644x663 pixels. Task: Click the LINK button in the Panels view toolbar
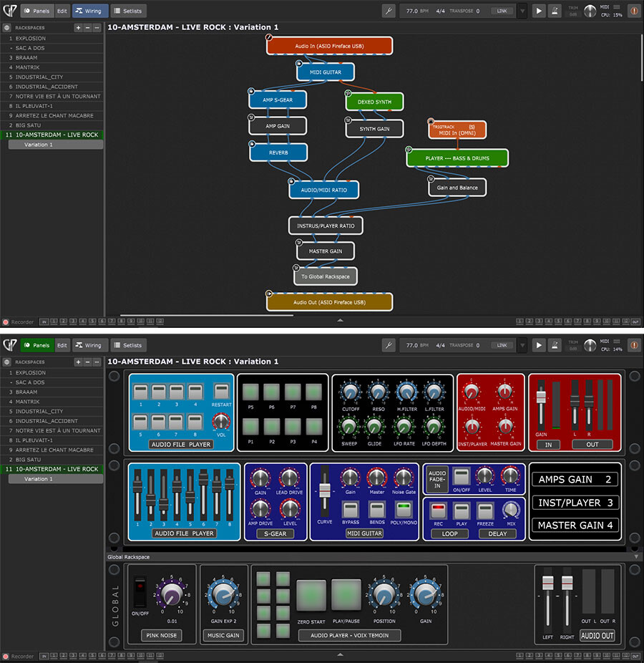tap(502, 345)
